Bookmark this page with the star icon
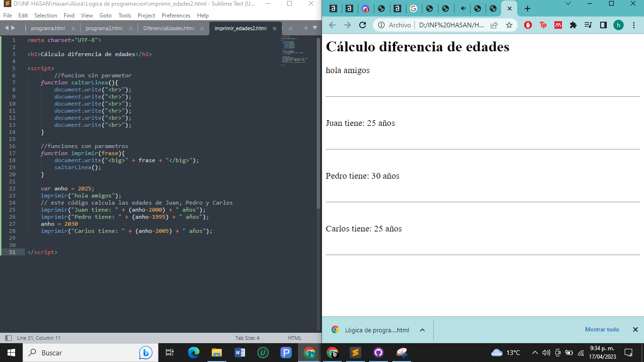 pos(509,25)
